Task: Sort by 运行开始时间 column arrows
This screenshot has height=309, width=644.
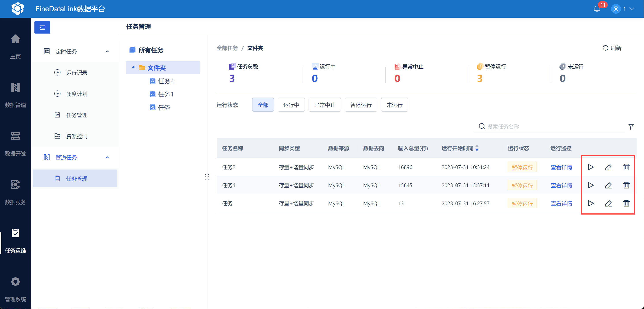Action: (x=477, y=148)
